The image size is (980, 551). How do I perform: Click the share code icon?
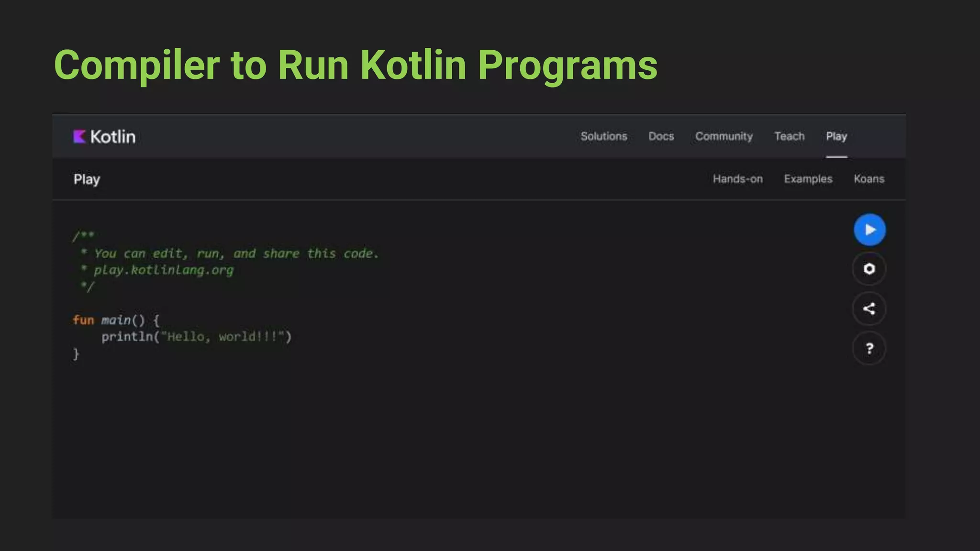[869, 309]
